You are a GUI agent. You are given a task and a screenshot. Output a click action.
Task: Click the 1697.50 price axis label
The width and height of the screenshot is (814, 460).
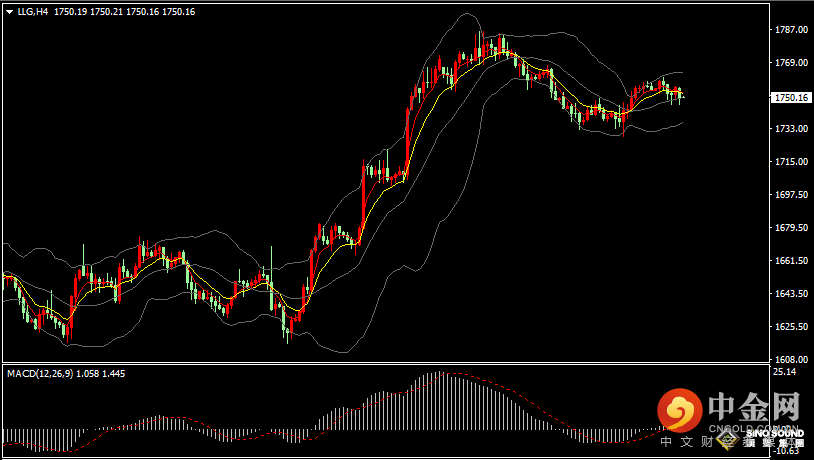[x=790, y=195]
